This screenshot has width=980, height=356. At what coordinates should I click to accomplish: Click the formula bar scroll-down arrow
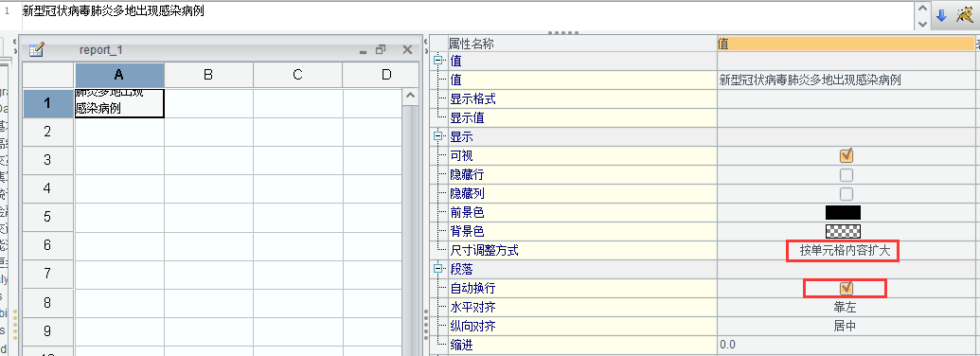pos(922,23)
